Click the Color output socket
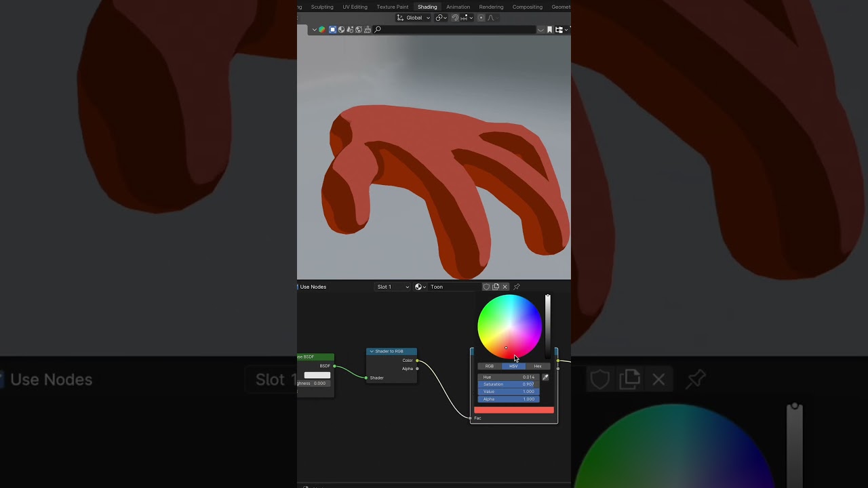The image size is (868, 488). [417, 361]
